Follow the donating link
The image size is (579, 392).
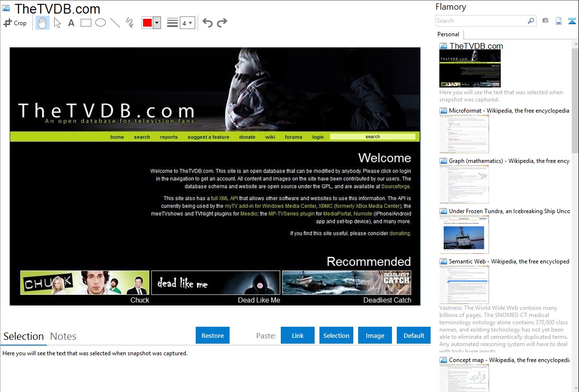click(400, 233)
